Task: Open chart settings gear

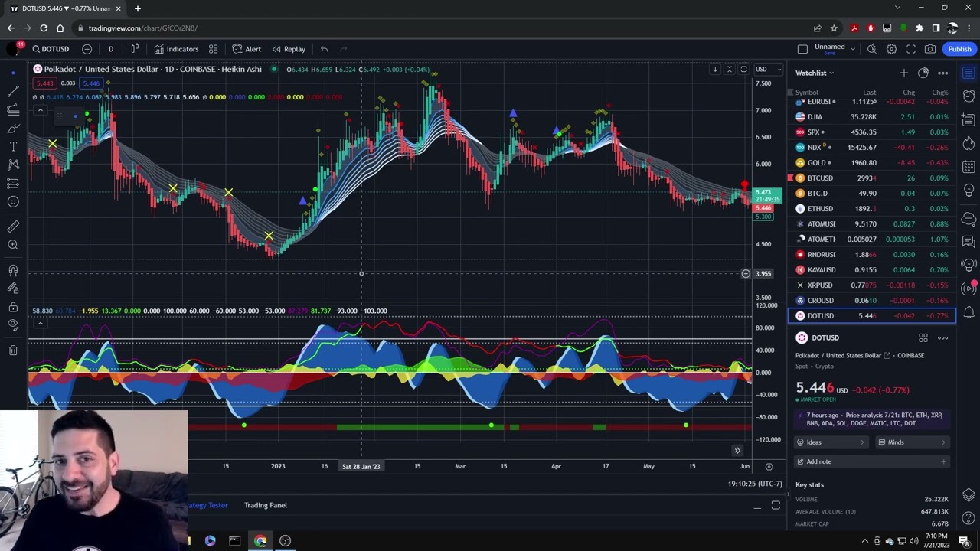Action: [x=891, y=49]
